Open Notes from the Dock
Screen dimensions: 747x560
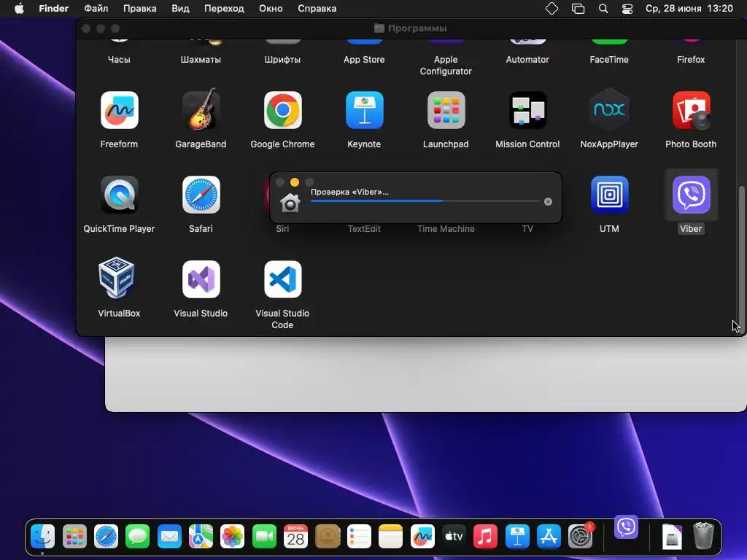390,537
